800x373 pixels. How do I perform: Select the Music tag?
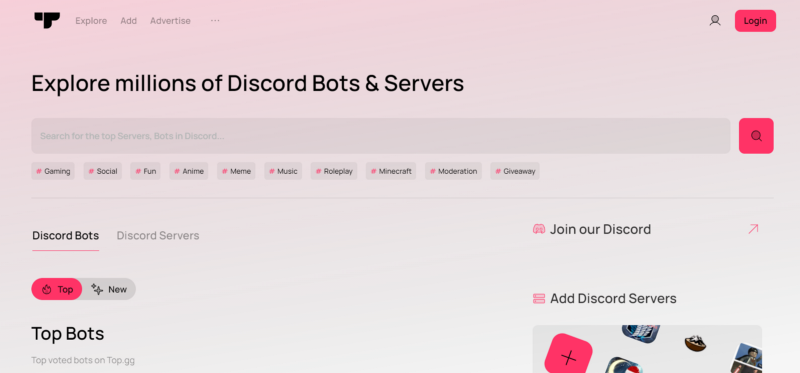(x=283, y=171)
